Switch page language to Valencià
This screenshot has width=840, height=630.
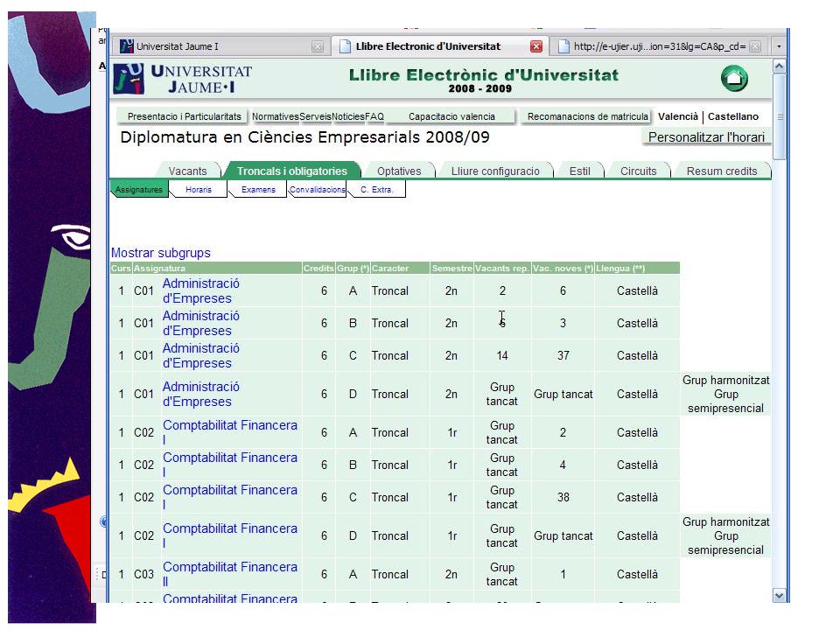(677, 116)
